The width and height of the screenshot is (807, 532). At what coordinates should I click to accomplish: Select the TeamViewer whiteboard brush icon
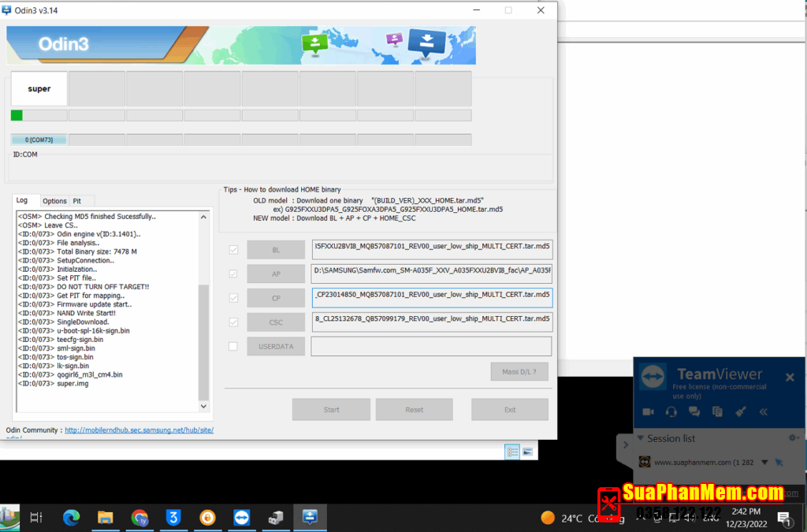pos(740,411)
